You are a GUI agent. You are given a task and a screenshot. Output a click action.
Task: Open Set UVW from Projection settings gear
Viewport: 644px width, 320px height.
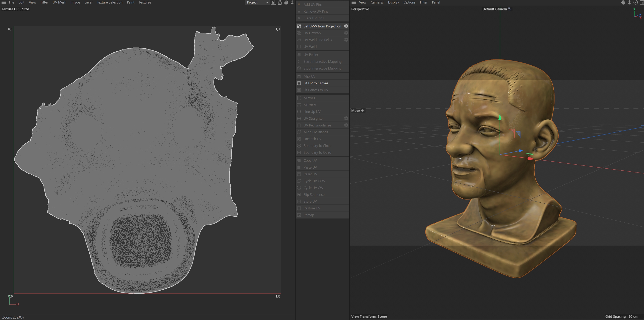[346, 26]
